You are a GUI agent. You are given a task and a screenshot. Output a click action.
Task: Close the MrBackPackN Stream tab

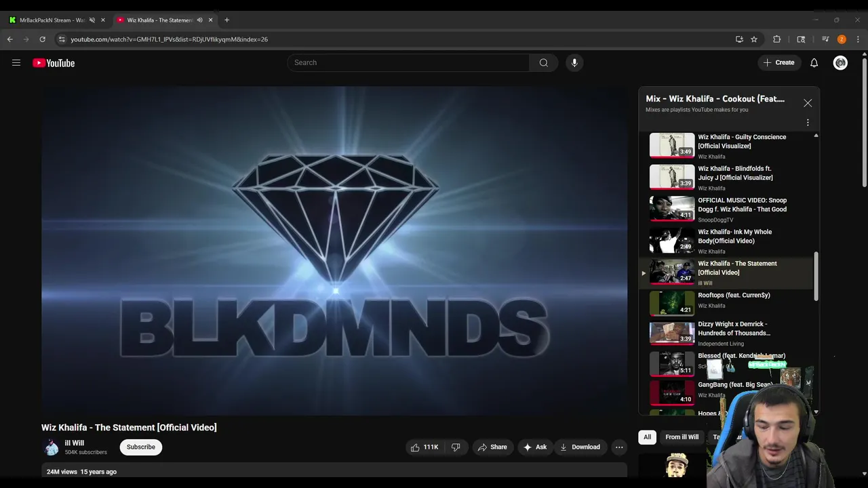tap(103, 20)
